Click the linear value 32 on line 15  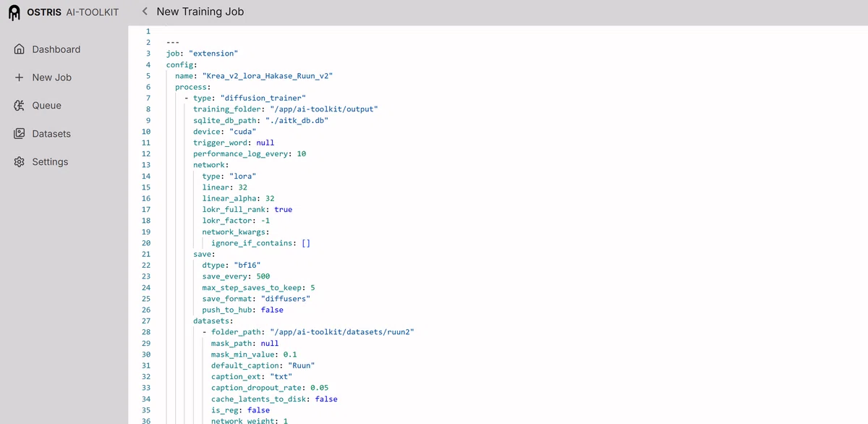(243, 187)
